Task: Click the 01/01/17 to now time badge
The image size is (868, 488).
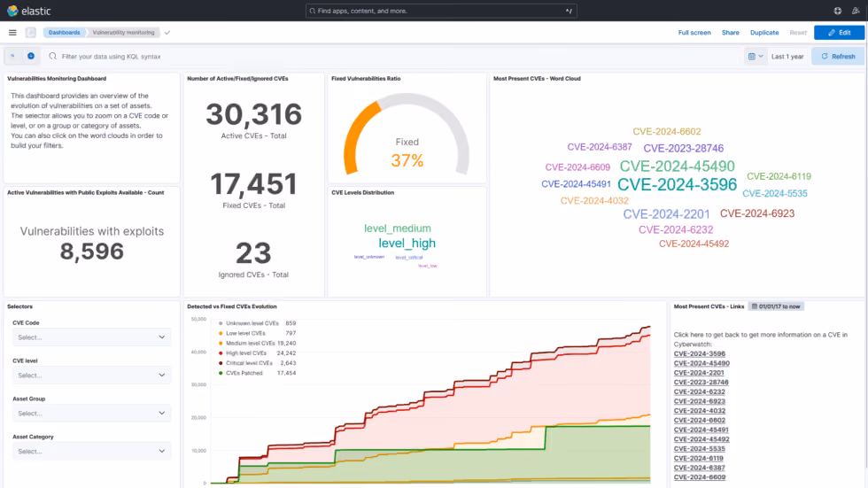Action: tap(776, 306)
